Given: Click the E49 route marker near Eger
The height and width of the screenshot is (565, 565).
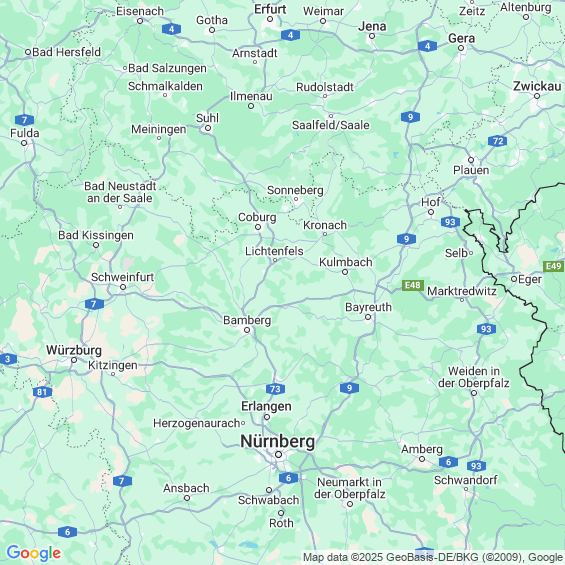Looking at the screenshot, I should pyautogui.click(x=553, y=266).
